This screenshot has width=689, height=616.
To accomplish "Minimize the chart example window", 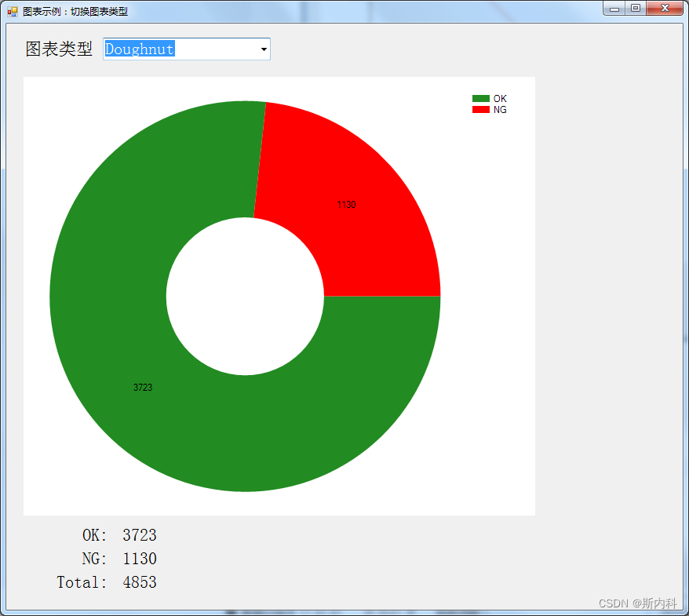I will [x=614, y=9].
